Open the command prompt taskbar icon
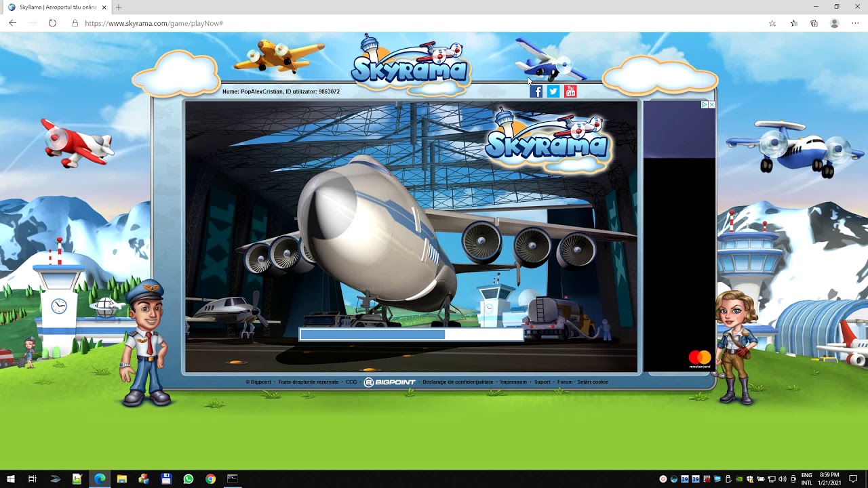Viewport: 868px width, 488px height. 233,479
